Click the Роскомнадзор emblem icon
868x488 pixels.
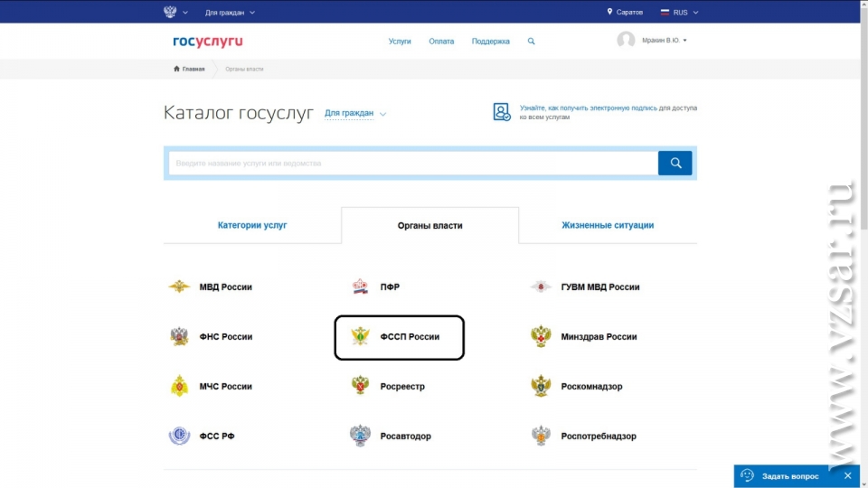[x=541, y=386]
